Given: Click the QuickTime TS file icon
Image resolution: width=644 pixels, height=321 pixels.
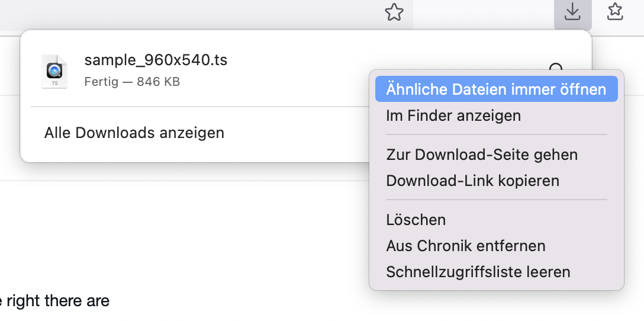Looking at the screenshot, I should (x=54, y=71).
